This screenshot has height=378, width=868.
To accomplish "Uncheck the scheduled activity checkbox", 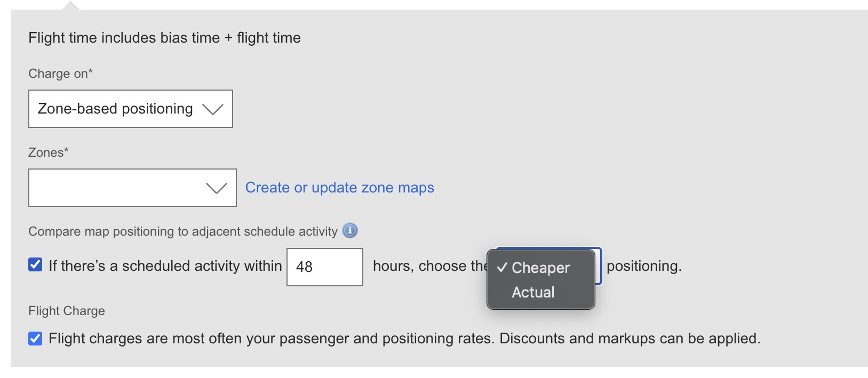I will click(35, 265).
